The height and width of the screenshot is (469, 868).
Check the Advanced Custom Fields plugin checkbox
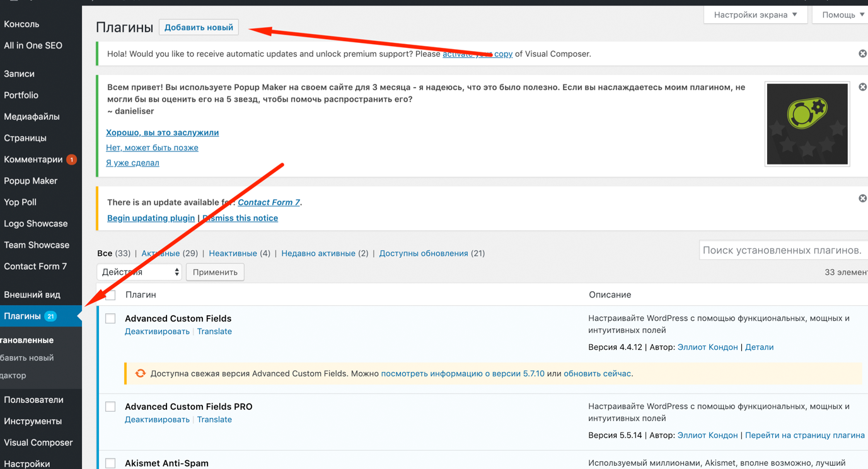(110, 318)
